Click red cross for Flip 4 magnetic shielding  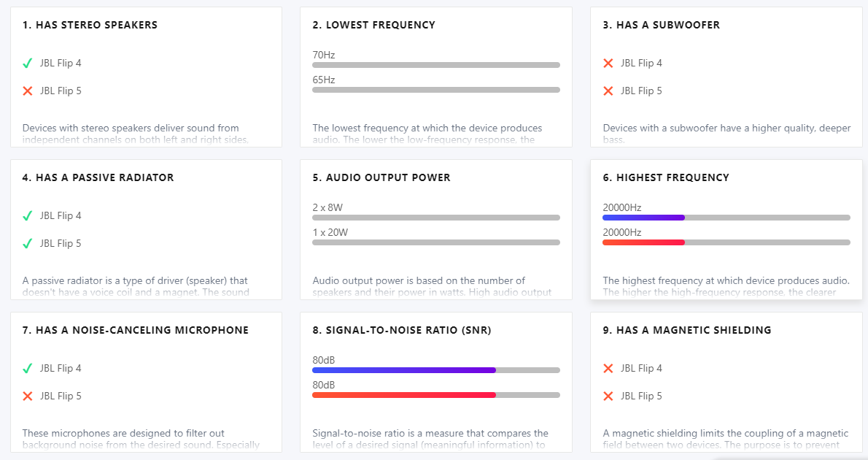coord(608,369)
